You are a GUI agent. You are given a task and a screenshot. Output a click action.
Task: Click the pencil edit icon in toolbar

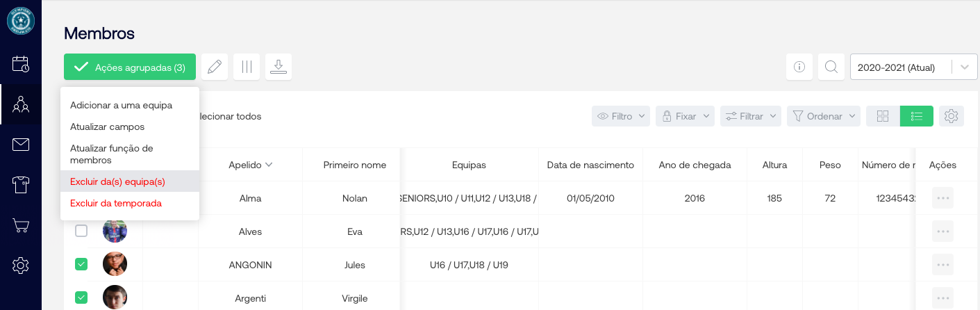(215, 67)
